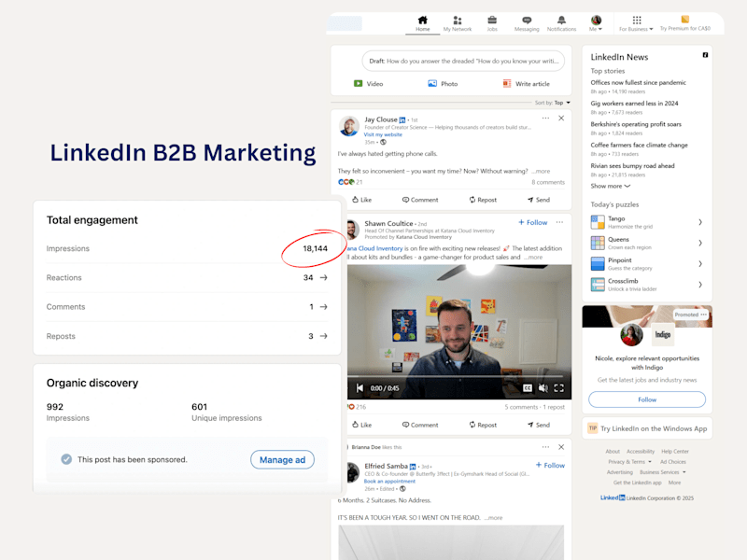Click Book an appointment link
Image resolution: width=747 pixels, height=560 pixels.
click(x=389, y=482)
